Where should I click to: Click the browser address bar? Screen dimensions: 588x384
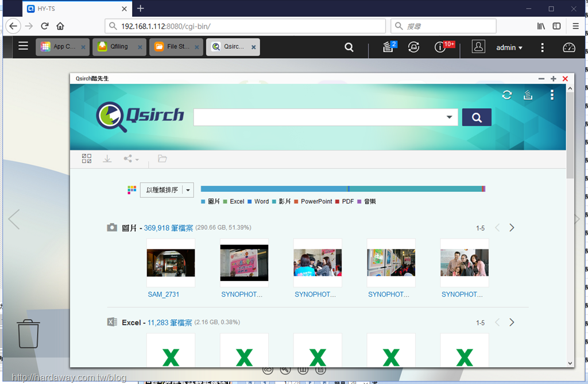click(x=245, y=26)
